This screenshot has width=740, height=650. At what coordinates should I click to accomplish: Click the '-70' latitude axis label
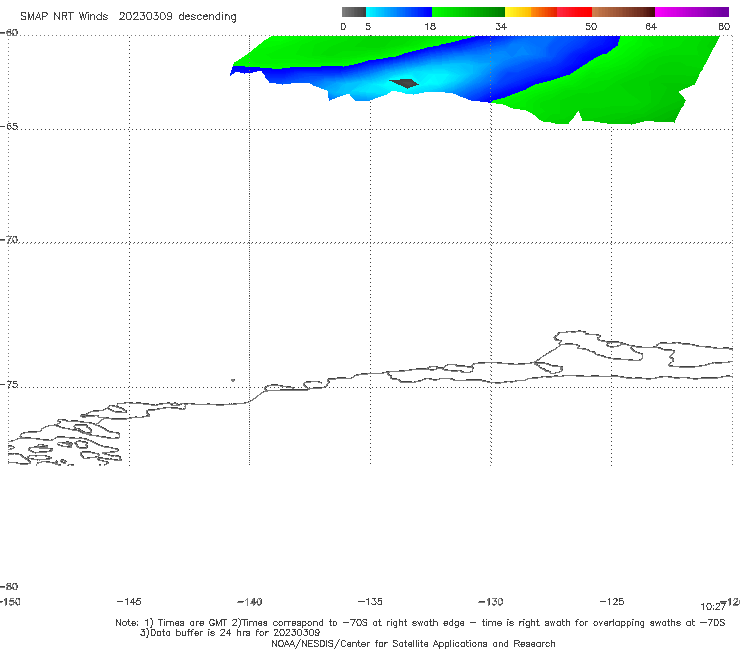click(9, 240)
